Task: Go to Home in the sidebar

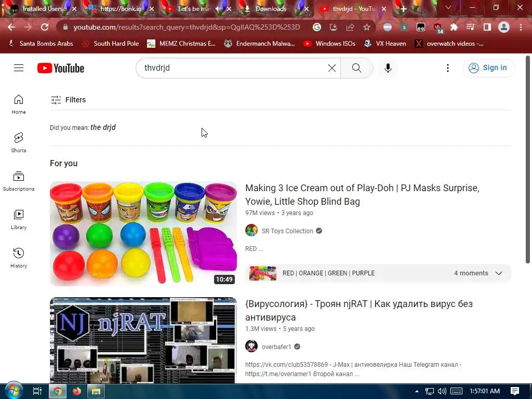Action: [x=19, y=104]
